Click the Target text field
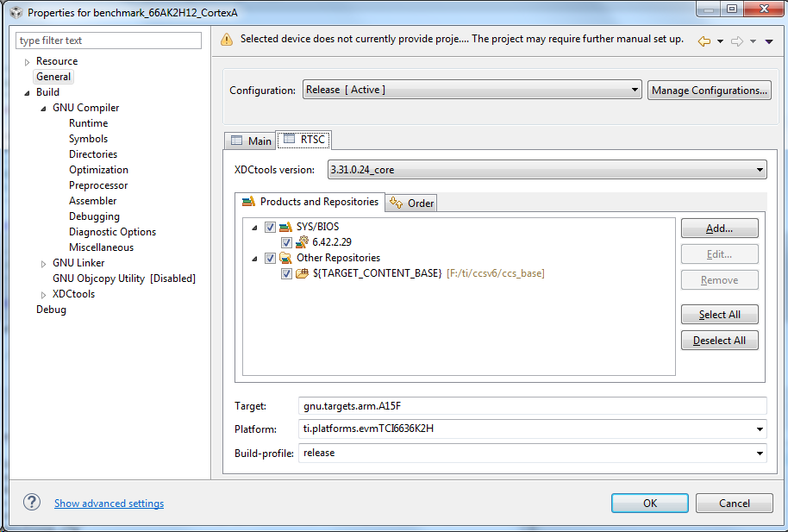This screenshot has width=788, height=532. point(533,406)
